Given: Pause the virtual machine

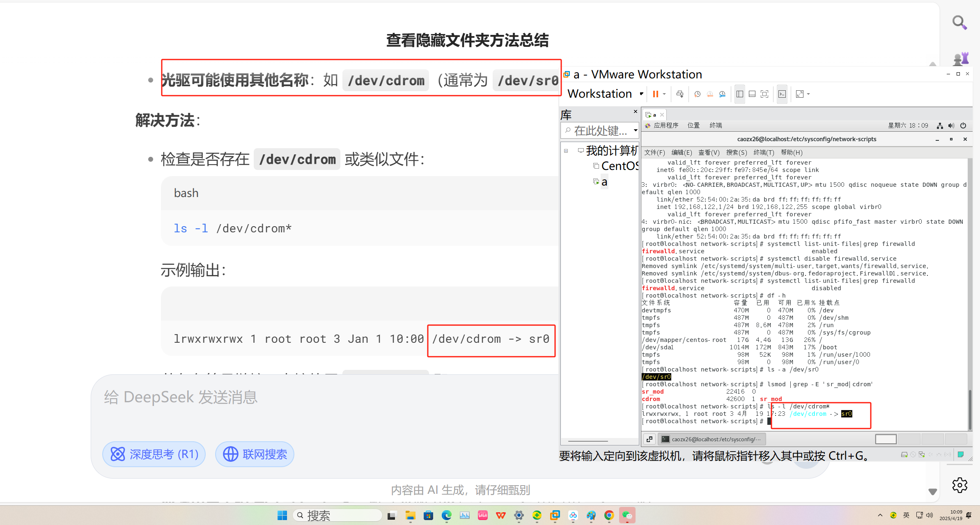Looking at the screenshot, I should 655,94.
